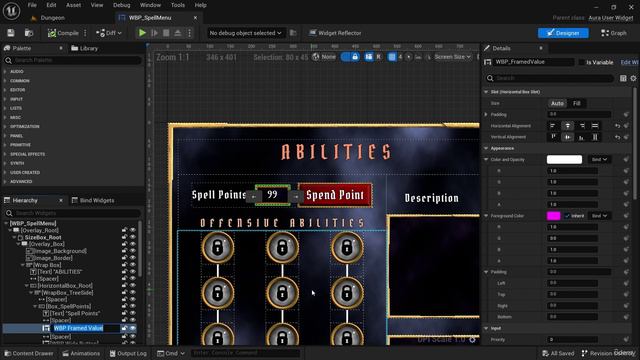Open the Debug menu
Image resolution: width=640 pixels, height=360 pixels.
tap(122, 5)
